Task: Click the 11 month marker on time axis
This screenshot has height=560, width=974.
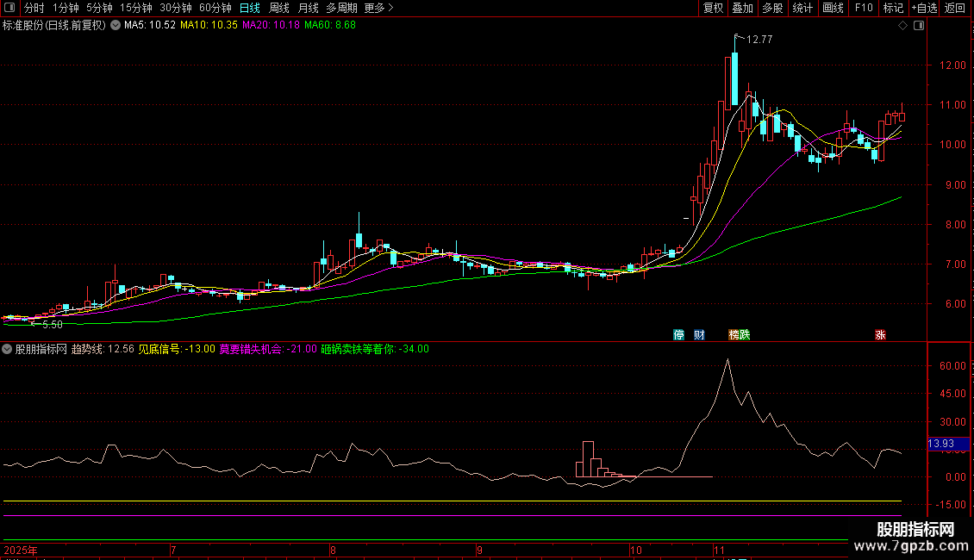Action: coord(719,549)
